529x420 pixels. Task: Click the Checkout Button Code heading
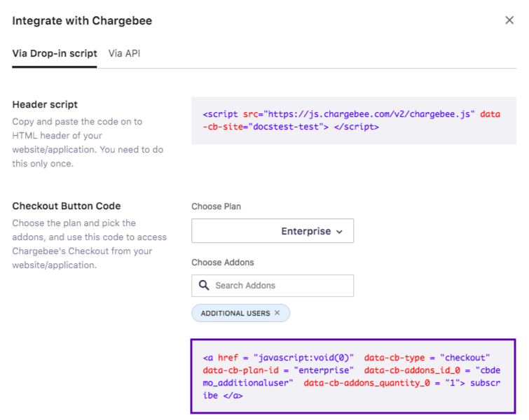67,206
